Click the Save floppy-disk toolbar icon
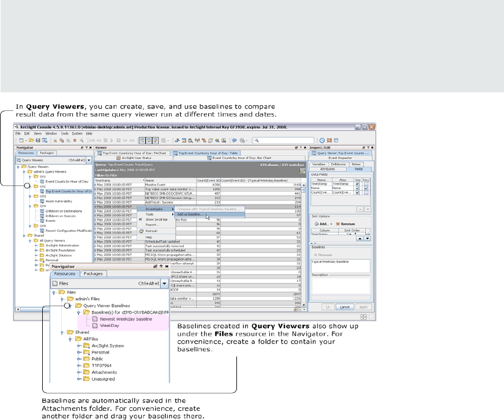Viewport: 504px width, 420px height. tap(38, 140)
